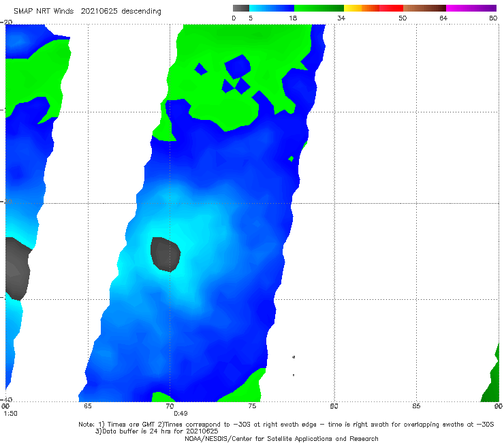The width and height of the screenshot is (504, 443).
Task: Click the longitude label '75' on the axis
Action: (x=252, y=406)
